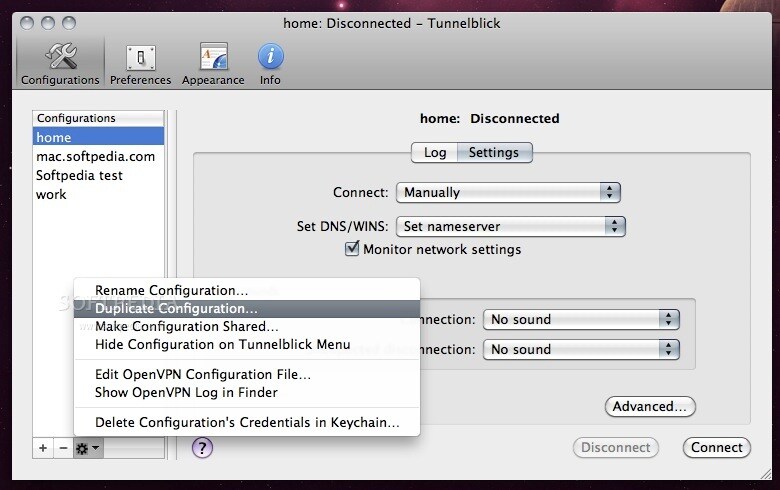Screen dimensions: 780x490
Task: Add a configuration with the plus button
Action: pyautogui.click(x=43, y=448)
